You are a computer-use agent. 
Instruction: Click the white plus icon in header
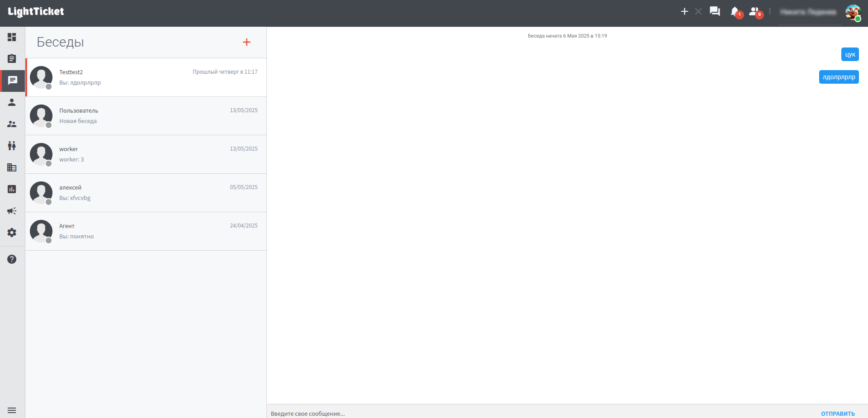pos(684,11)
